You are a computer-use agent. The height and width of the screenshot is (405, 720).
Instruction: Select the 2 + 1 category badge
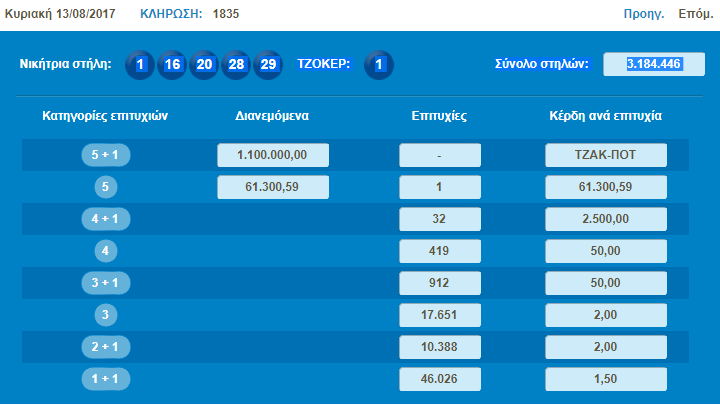106,347
